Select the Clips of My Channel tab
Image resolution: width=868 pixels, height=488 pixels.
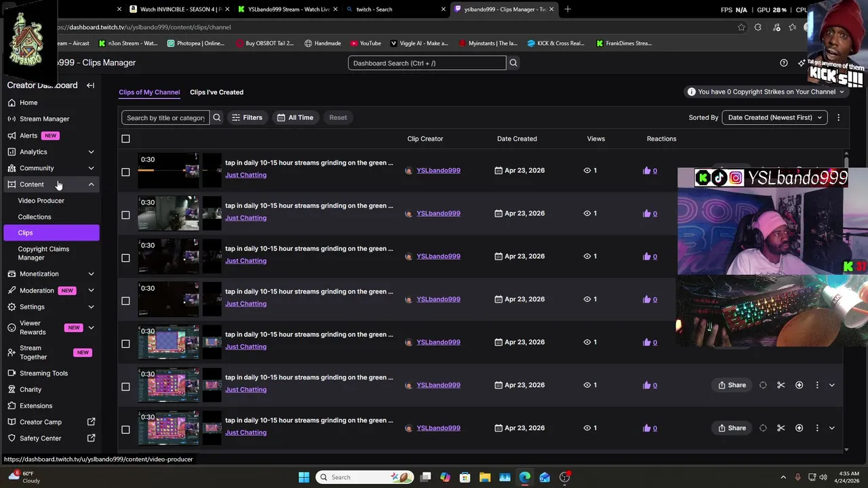[x=149, y=92]
